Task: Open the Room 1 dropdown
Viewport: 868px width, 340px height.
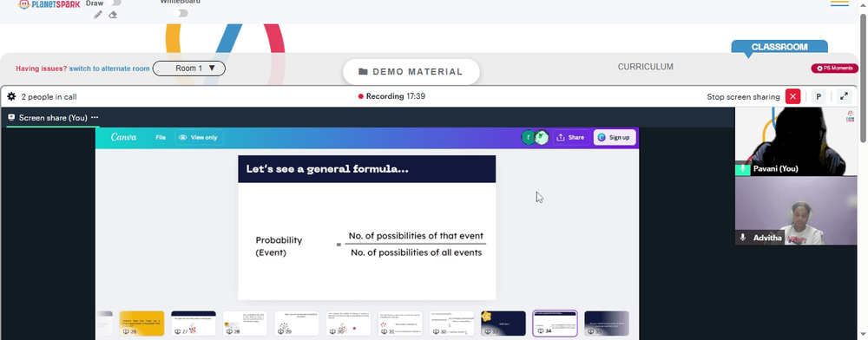Action: (188, 68)
